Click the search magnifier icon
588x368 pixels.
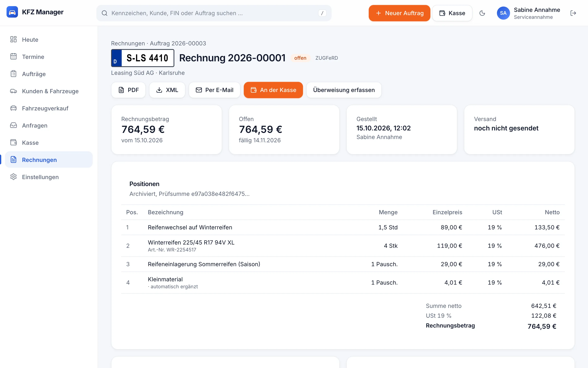(105, 13)
